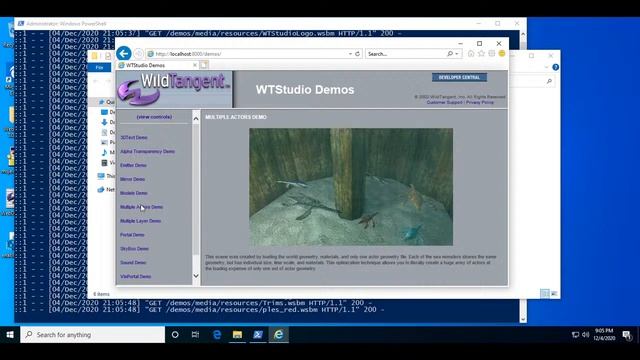Select the Music icon in File Explorer sidebar
This screenshot has width=640, height=360.
(104, 152)
